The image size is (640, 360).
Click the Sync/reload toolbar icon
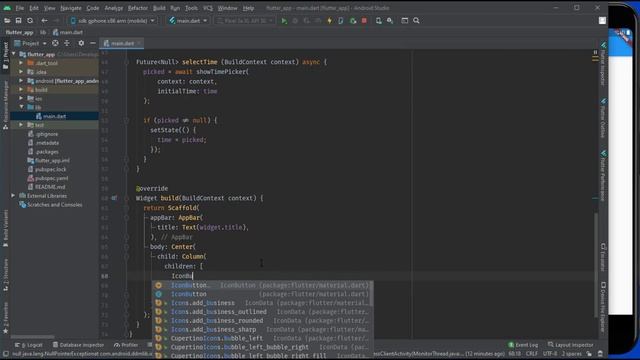(x=30, y=20)
